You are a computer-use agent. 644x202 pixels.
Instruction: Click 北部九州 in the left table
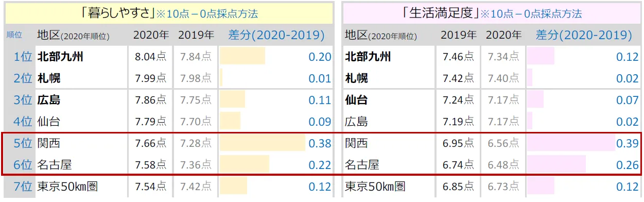60,57
